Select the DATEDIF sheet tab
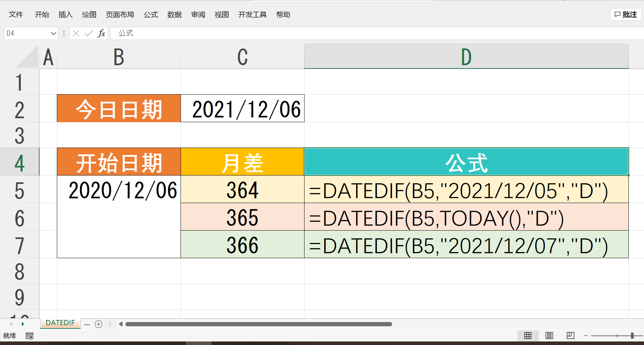Screen dimensions: 644x345 click(x=60, y=323)
